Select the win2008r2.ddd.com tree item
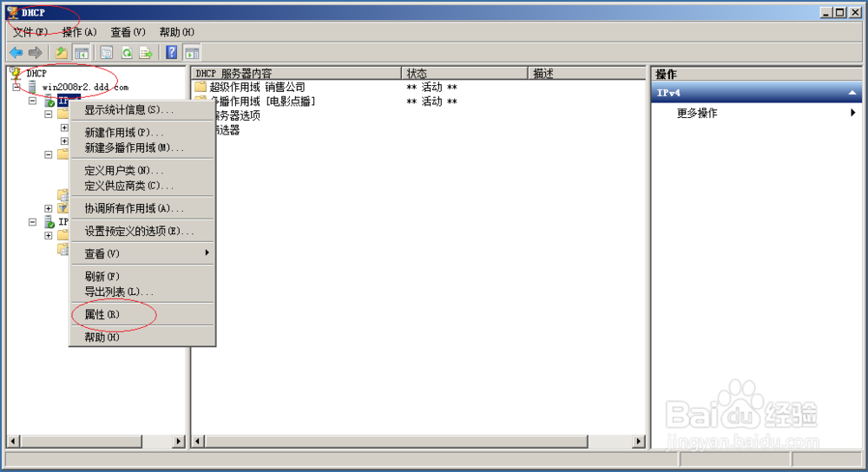 pyautogui.click(x=85, y=87)
